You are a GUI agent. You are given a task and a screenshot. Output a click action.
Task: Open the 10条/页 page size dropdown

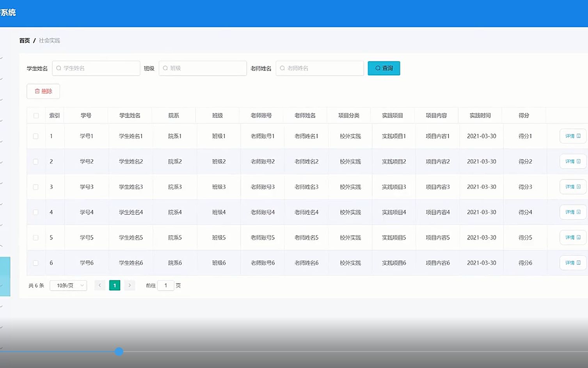(x=68, y=286)
